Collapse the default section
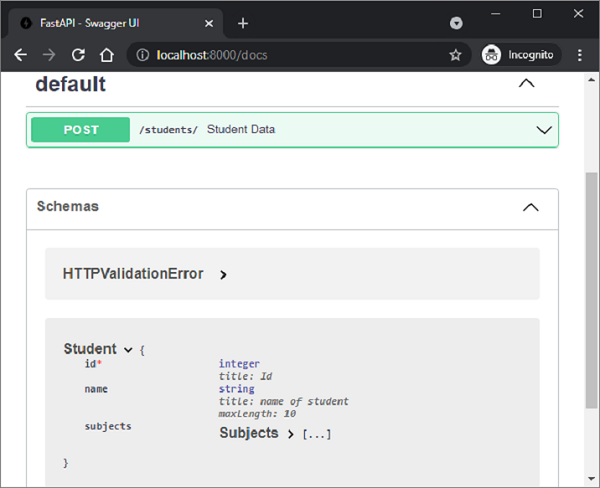The width and height of the screenshot is (600, 488). (526, 84)
